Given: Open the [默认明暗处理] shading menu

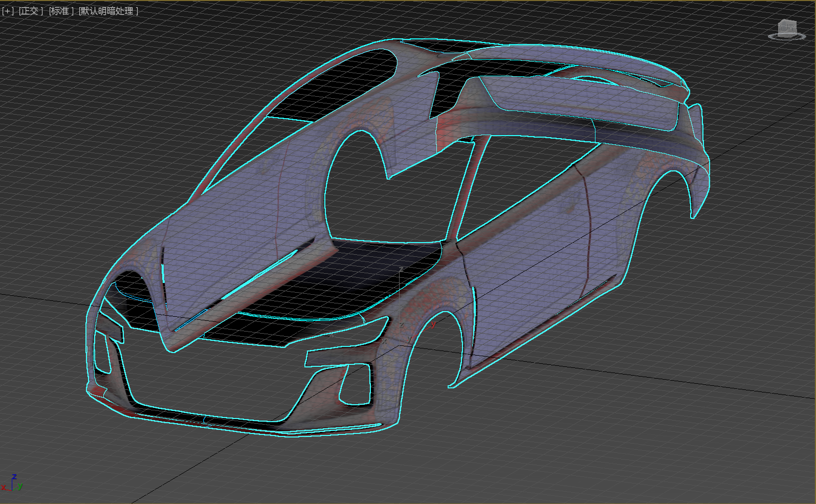Looking at the screenshot, I should [108, 11].
